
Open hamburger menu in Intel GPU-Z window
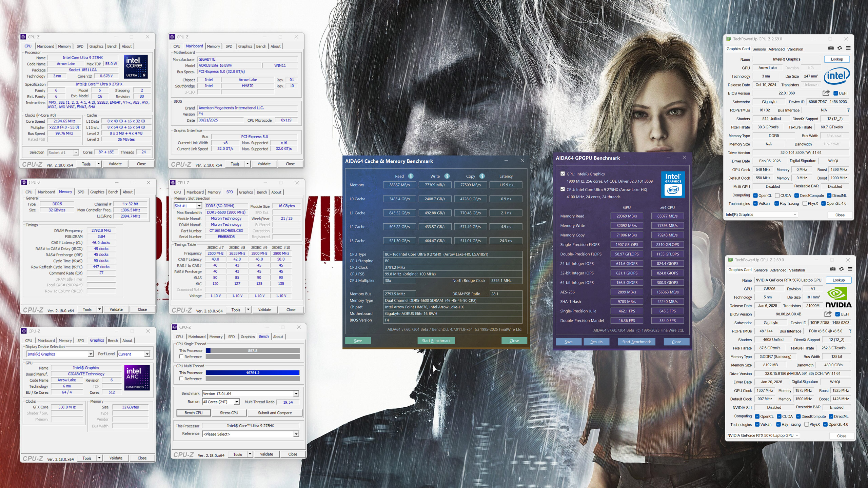(848, 48)
